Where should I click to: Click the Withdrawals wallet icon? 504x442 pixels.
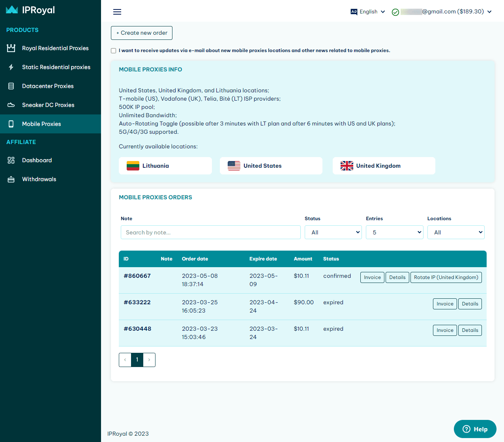coord(11,179)
